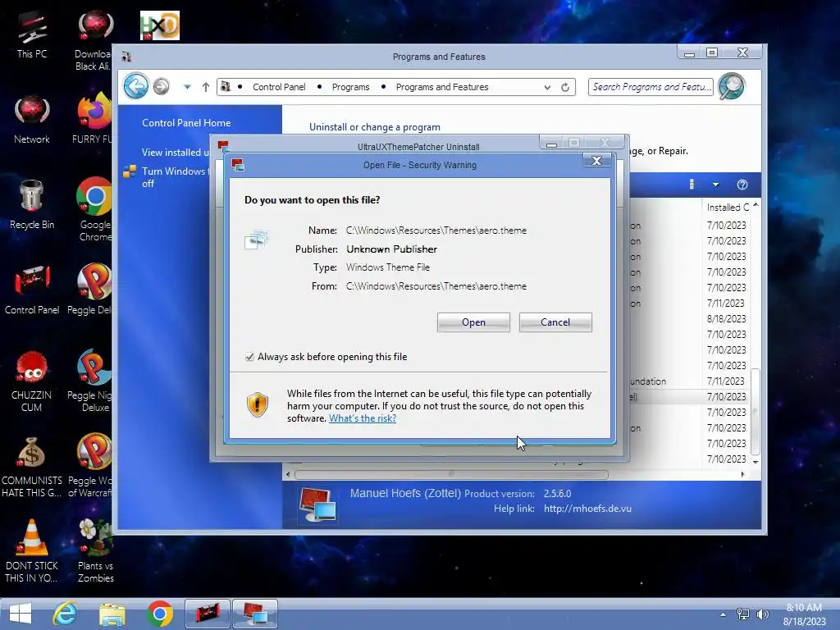The image size is (840, 630).
Task: Toggle Always ask before opening this file
Action: point(249,357)
